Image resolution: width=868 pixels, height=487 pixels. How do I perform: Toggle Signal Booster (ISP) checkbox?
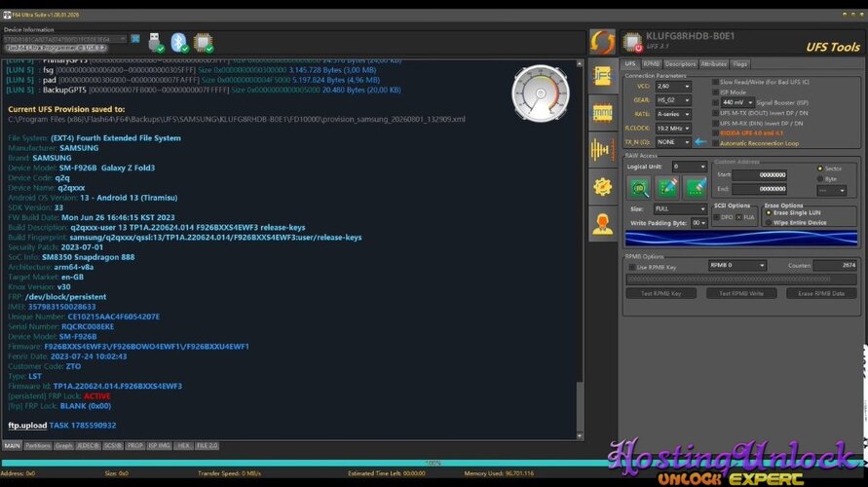tap(715, 102)
